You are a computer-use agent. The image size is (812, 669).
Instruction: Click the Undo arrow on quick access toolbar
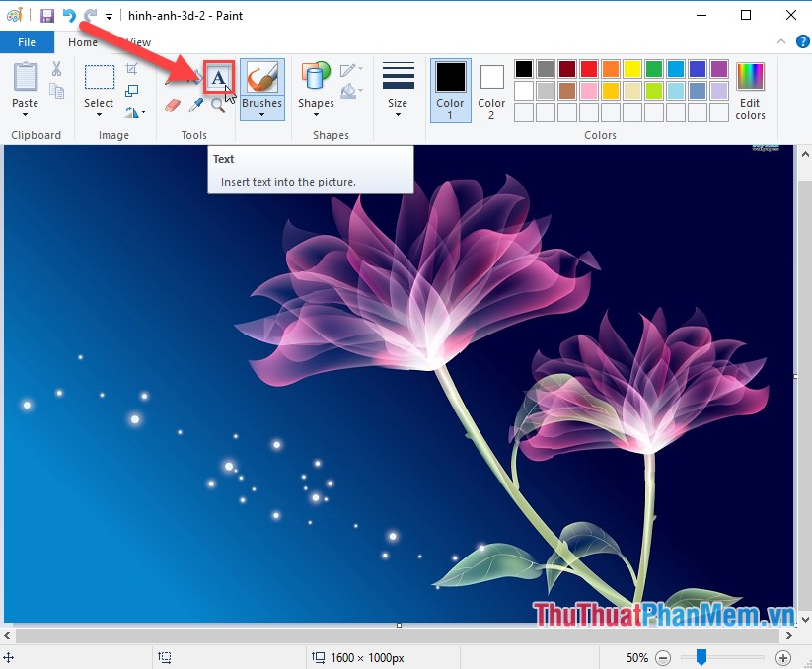(x=67, y=14)
